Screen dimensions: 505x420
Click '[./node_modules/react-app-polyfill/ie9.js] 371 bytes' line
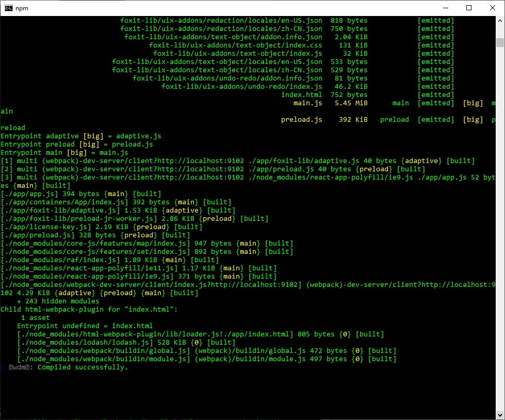point(138,277)
